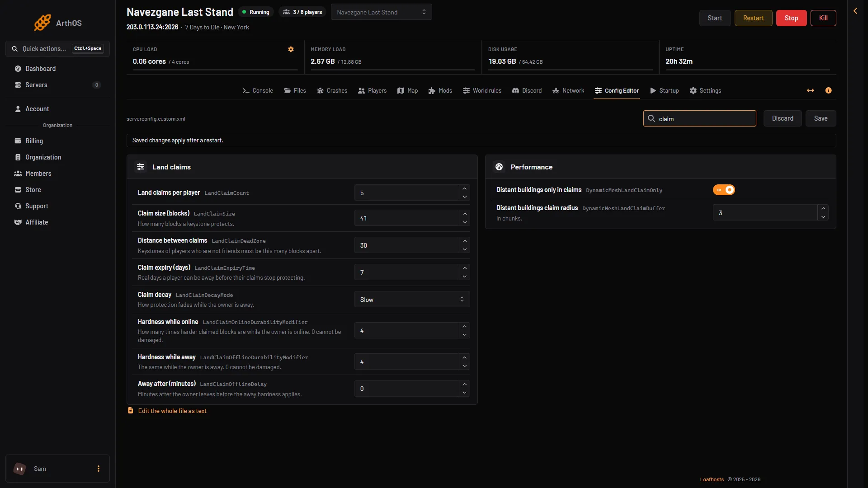The image size is (868, 488).
Task: Kill the server process
Action: pos(823,18)
